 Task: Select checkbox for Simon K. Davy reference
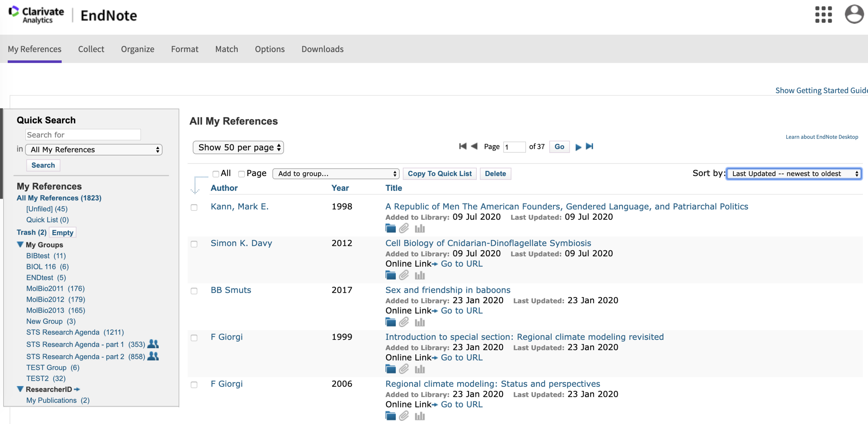click(x=194, y=244)
